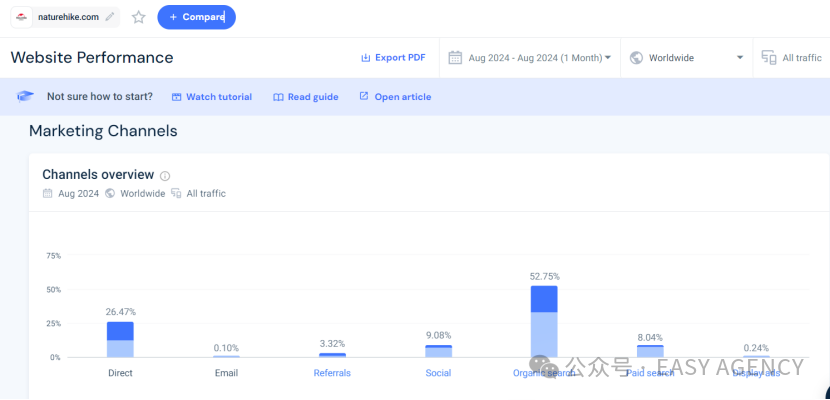The image size is (830, 400).
Task: Favorite the site with the star icon
Action: pyautogui.click(x=139, y=17)
